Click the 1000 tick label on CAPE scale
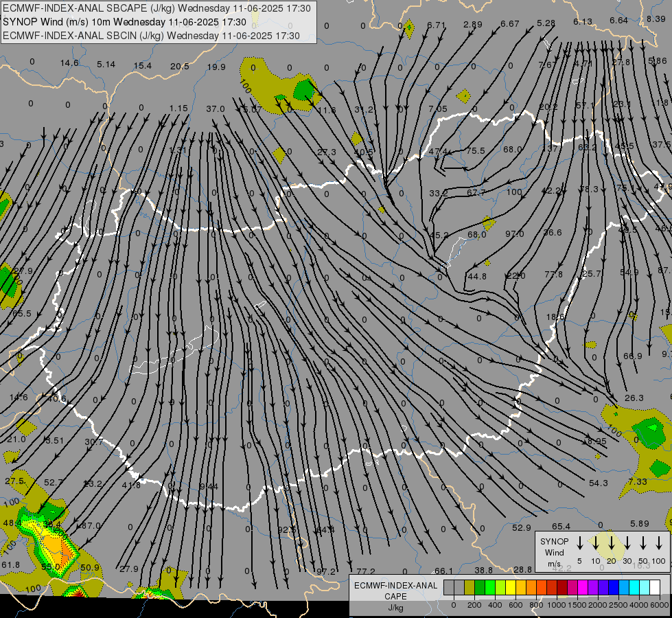Screen dimensions: 672x618 (556, 605)
